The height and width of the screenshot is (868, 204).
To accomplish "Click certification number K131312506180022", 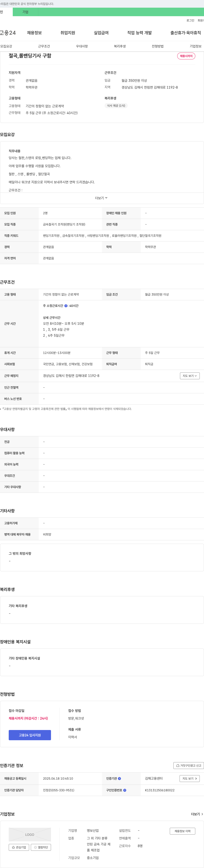I will click(x=160, y=790).
